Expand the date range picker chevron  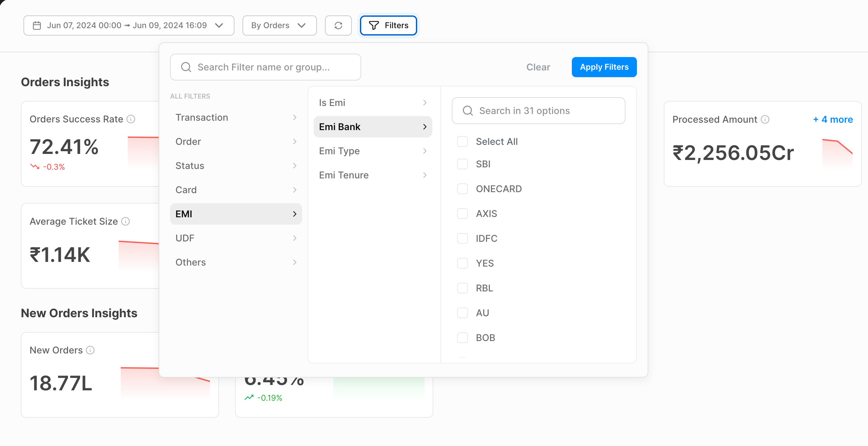[219, 25]
